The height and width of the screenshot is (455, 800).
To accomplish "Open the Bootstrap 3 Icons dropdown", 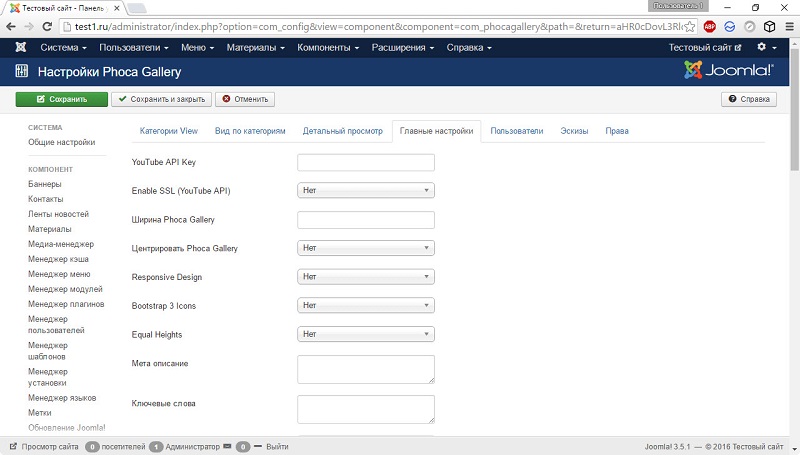I will [366, 306].
